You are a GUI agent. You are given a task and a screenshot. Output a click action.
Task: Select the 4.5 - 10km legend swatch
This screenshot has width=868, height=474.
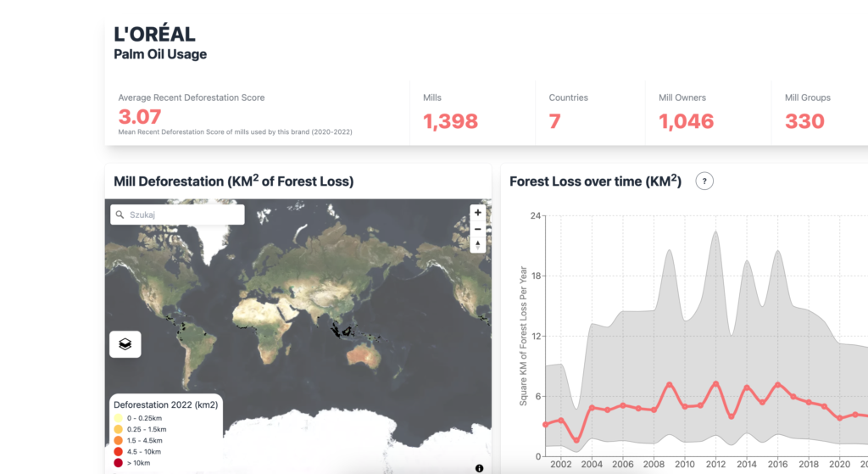[118, 451]
